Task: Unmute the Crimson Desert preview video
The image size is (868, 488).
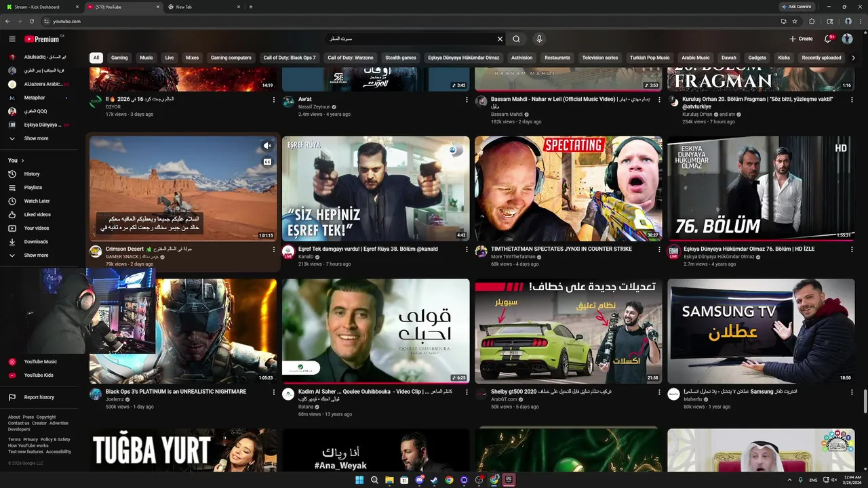Action: [267, 146]
